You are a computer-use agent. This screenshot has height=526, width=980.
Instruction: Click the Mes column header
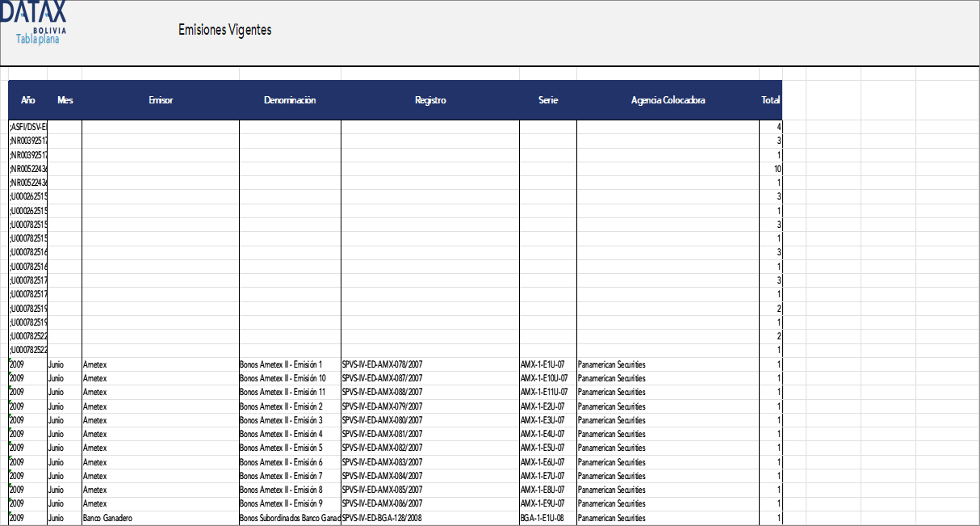click(65, 100)
